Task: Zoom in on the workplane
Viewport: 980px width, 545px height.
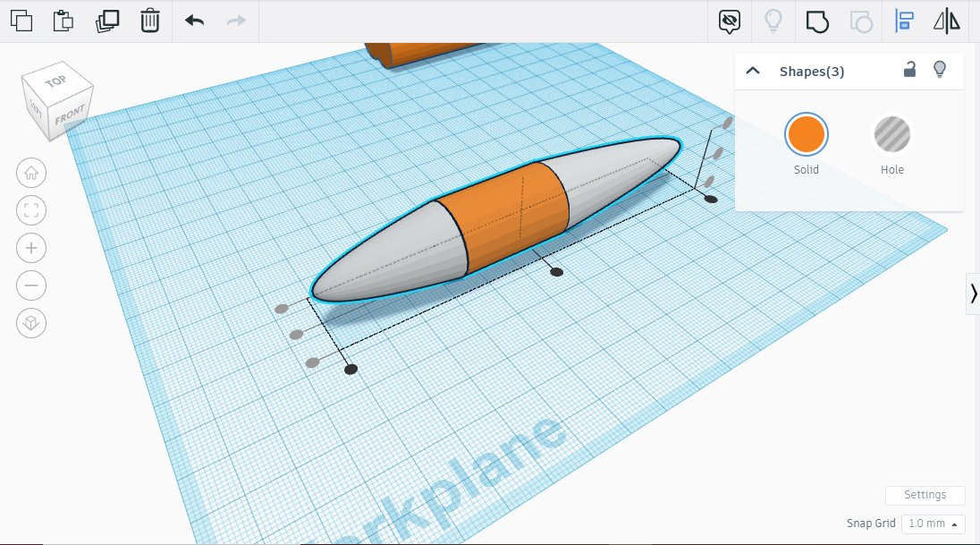Action: click(31, 248)
